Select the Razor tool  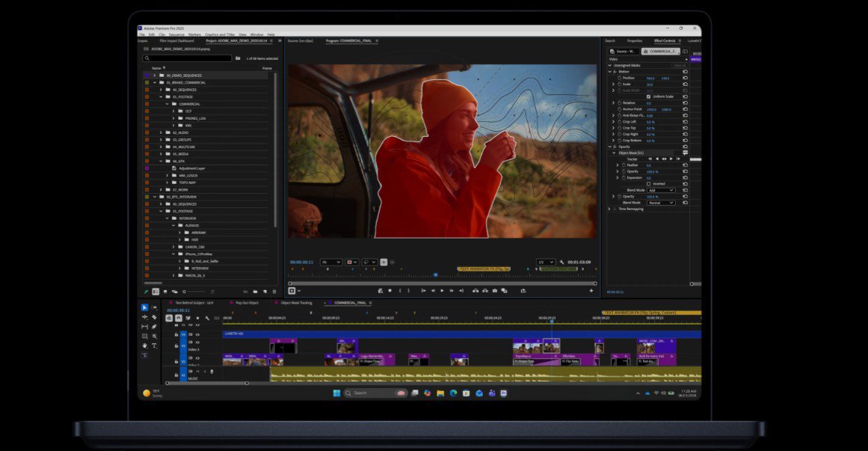pos(155,317)
